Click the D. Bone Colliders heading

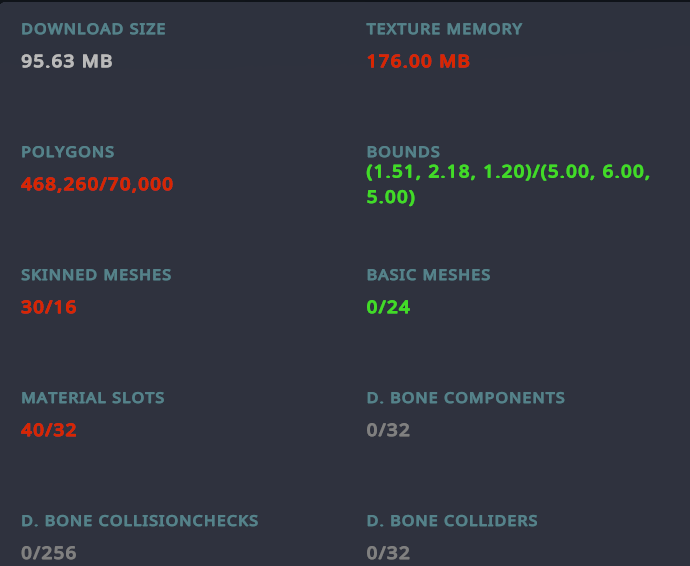tap(452, 520)
